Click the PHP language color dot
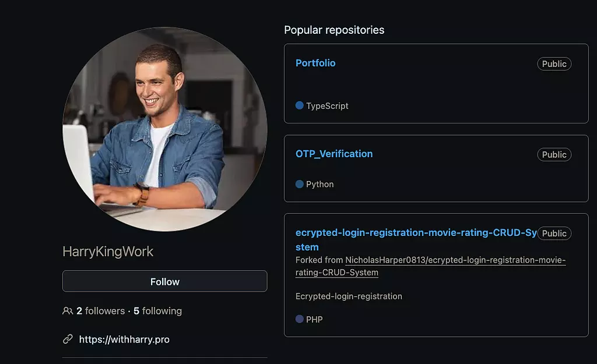Screen dimensions: 597x364 300,319
